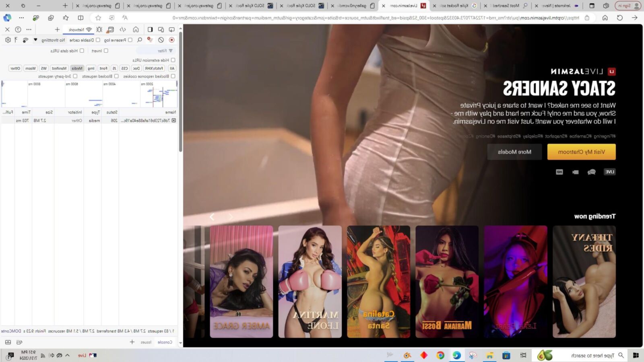Open File Explorer from the taskbar
This screenshot has width=644, height=362.
(x=489, y=355)
